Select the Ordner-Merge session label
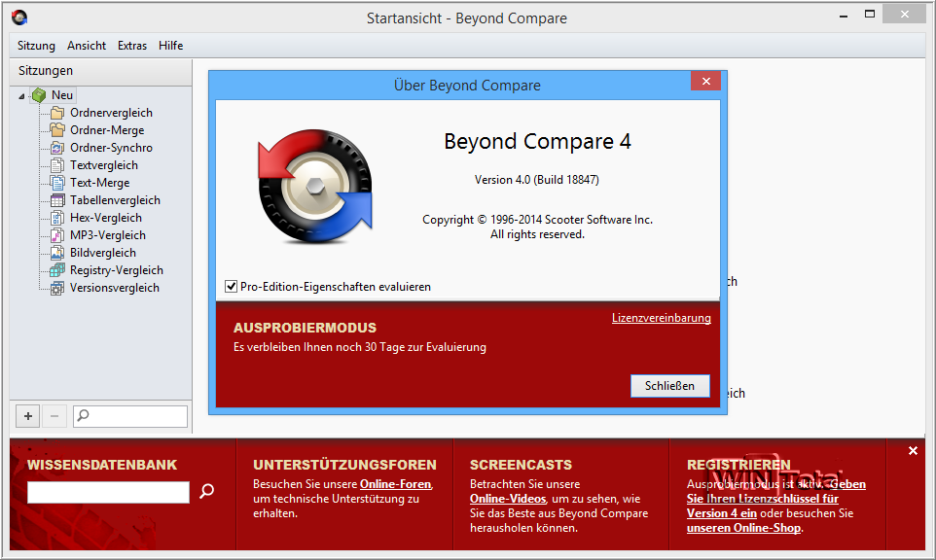This screenshot has height=560, width=936. [107, 130]
